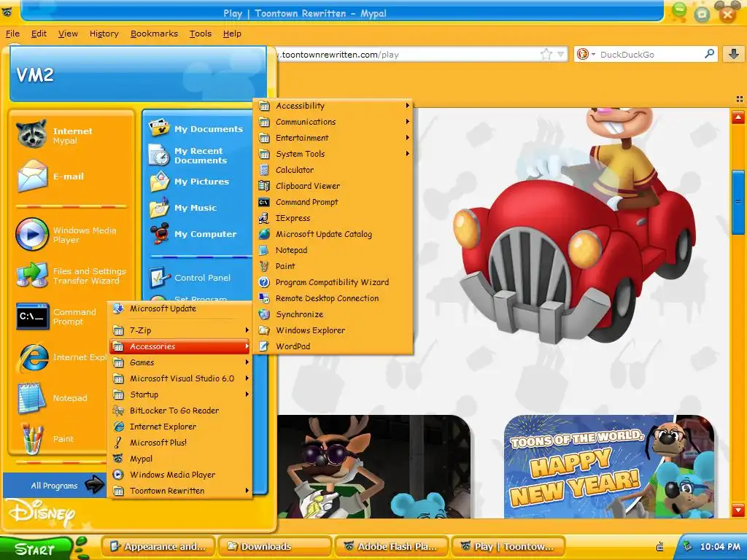Open the E-mail envelope icon
This screenshot has width=747, height=560.
(32, 176)
